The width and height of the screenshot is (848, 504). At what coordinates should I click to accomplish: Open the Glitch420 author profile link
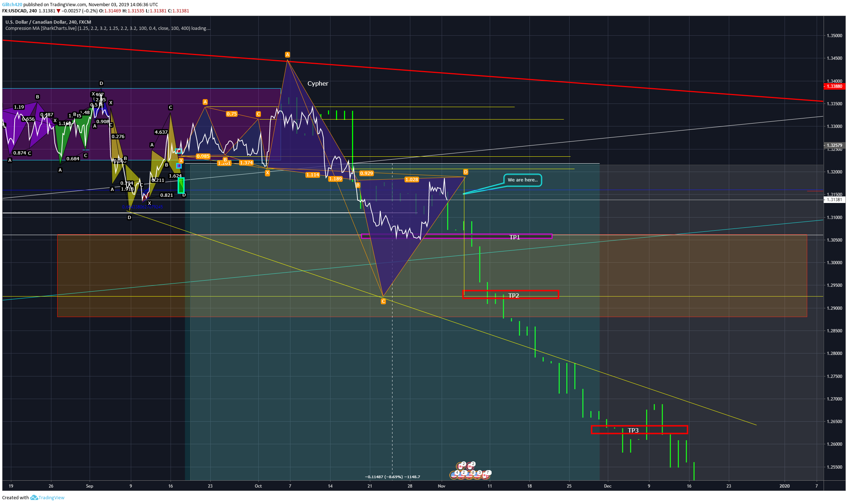tap(12, 4)
